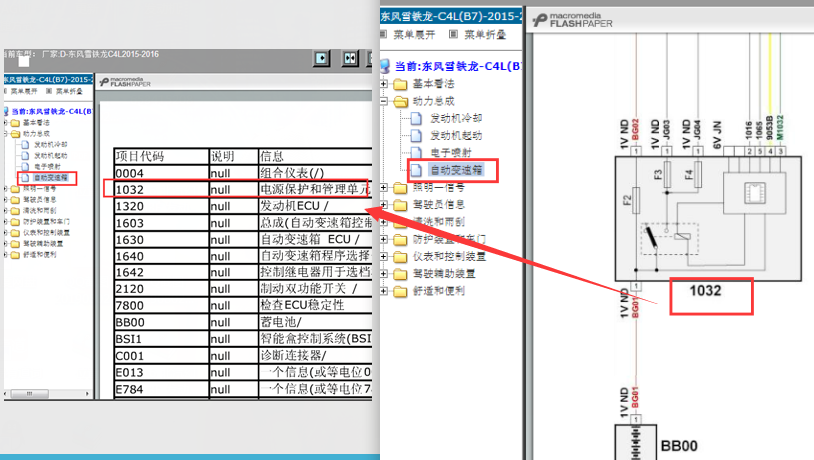Click 蓄电池/ info cell in left window
Screen dimensions: 814x460
pyautogui.click(x=315, y=322)
